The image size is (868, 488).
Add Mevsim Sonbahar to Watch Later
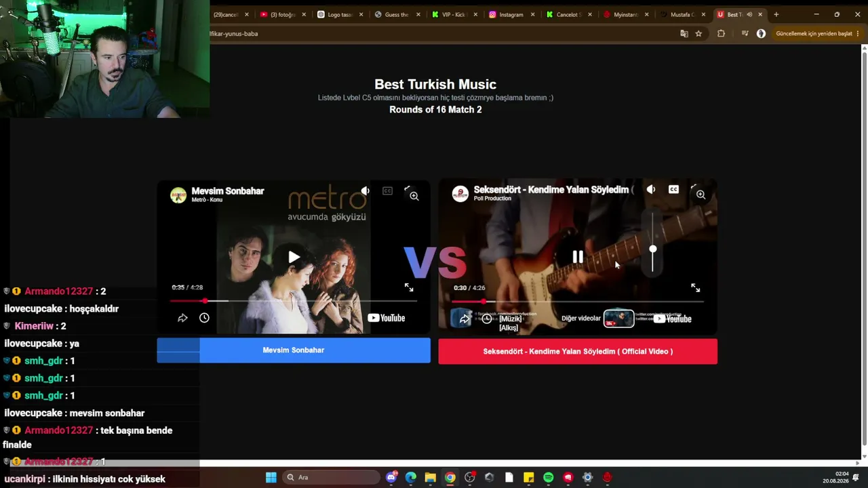pyautogui.click(x=204, y=318)
